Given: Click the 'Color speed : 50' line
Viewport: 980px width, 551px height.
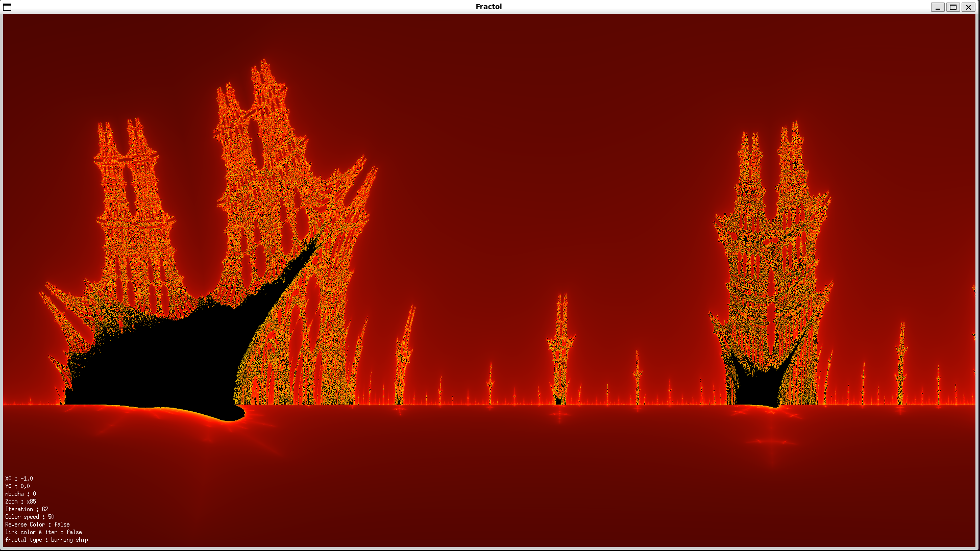Looking at the screenshot, I should point(30,517).
